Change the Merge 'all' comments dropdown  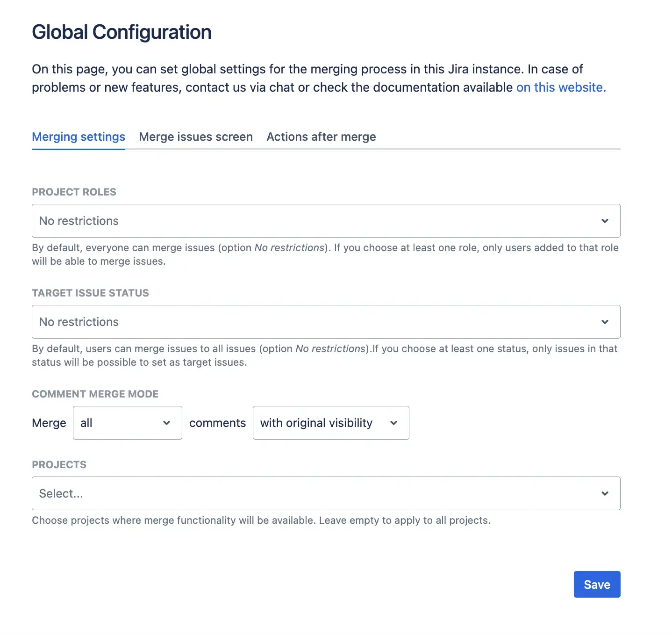point(127,423)
